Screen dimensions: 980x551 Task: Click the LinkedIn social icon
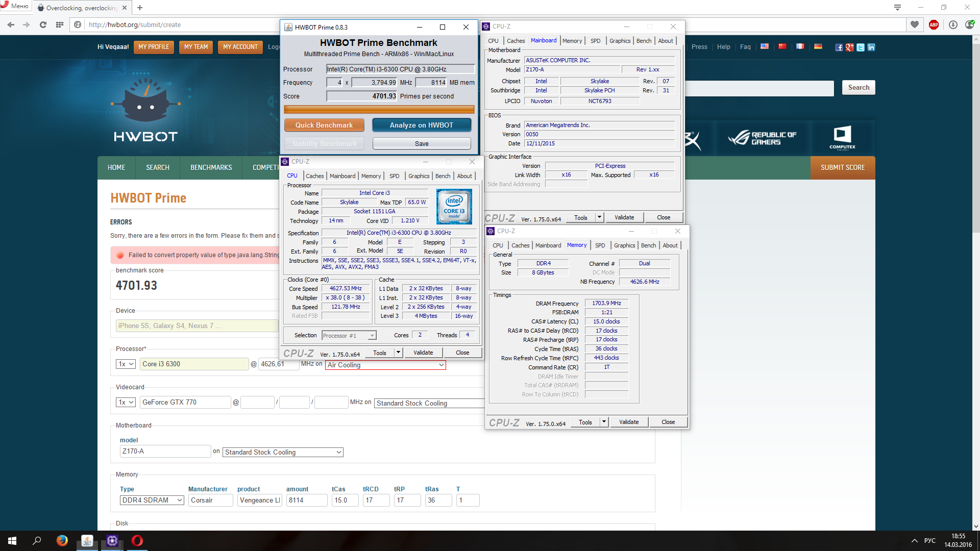click(x=871, y=47)
